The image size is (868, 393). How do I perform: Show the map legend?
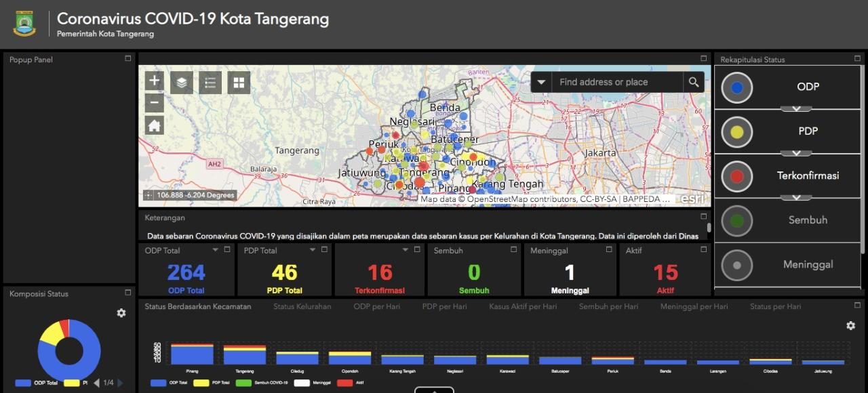(x=210, y=83)
